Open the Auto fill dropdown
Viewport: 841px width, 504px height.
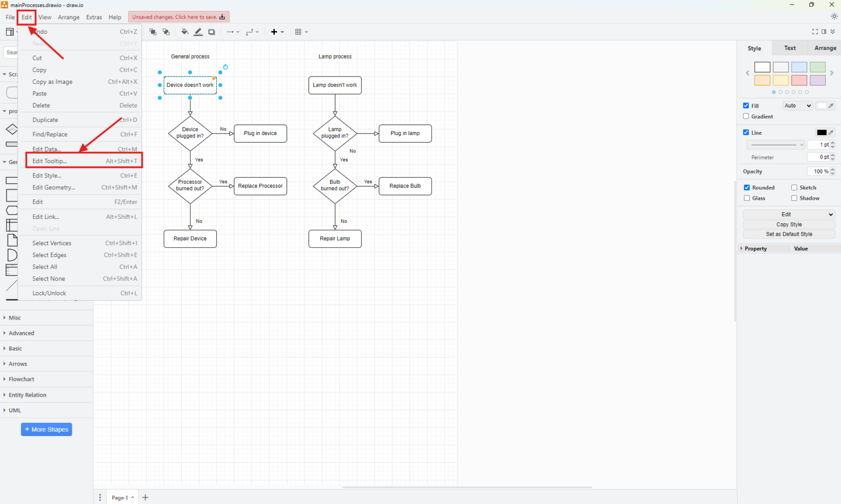click(x=797, y=106)
